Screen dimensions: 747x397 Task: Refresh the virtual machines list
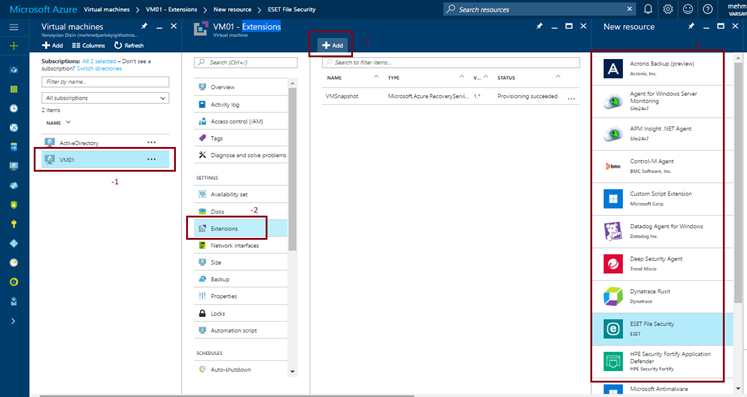click(x=129, y=45)
